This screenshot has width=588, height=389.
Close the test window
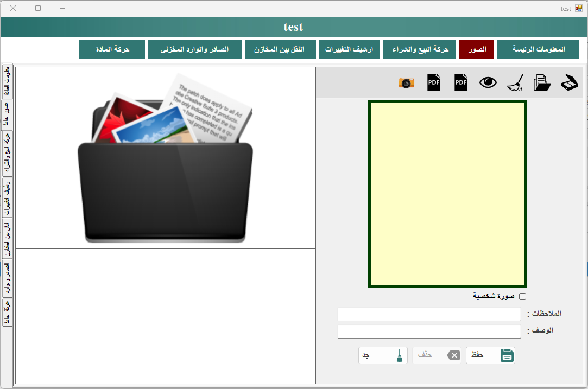tap(13, 8)
